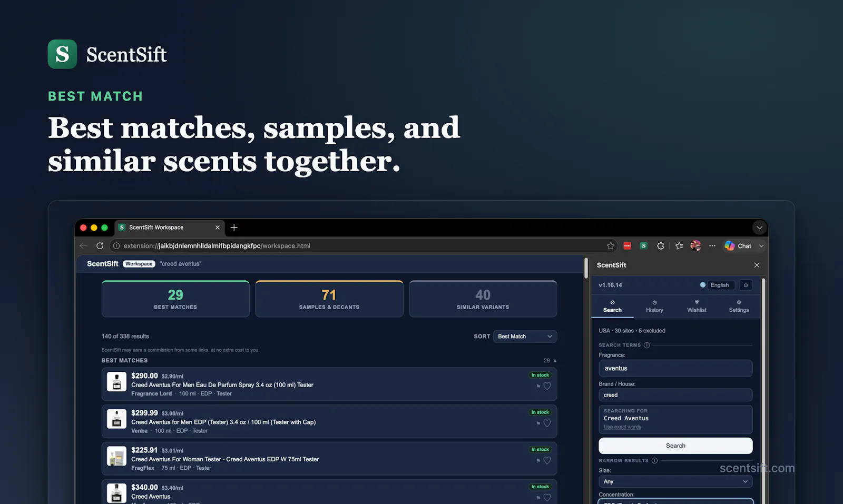This screenshot has height=504, width=843.
Task: View site info icon in address bar
Action: point(116,246)
